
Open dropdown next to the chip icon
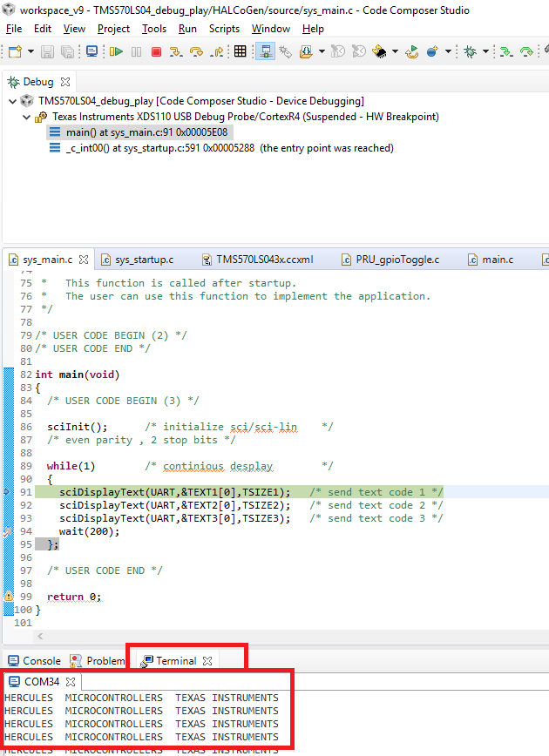(395, 51)
